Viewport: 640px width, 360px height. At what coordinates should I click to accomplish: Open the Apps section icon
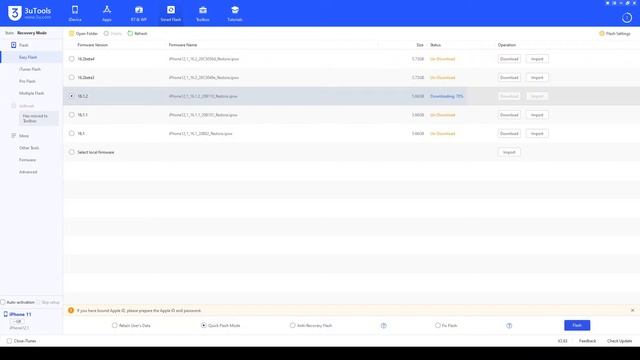(107, 10)
